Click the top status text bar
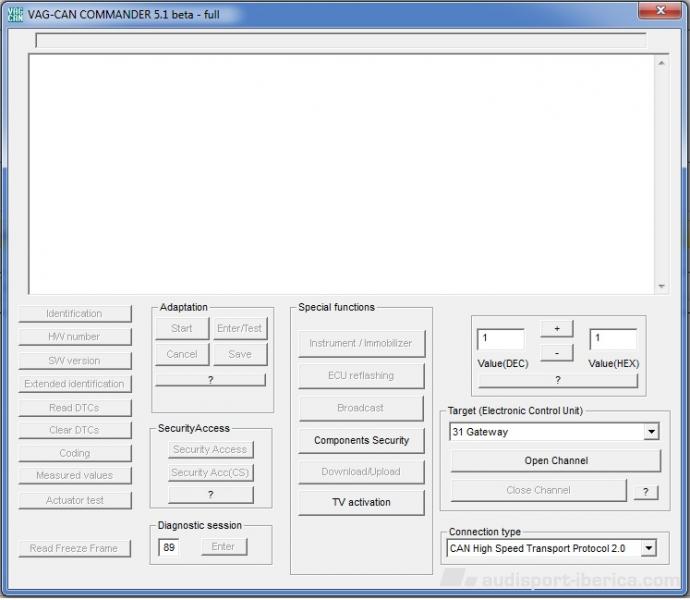Viewport: 690px width, 600px height. click(341, 40)
